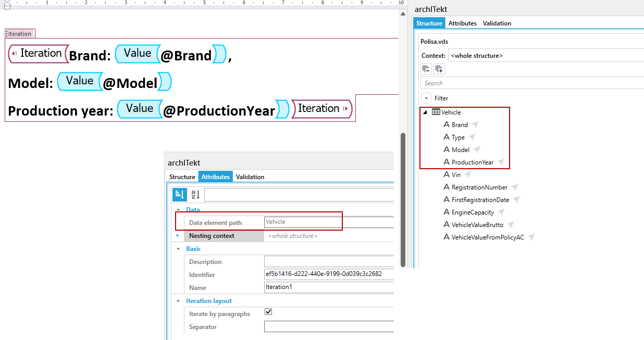Screen dimensions: 644x340
Task: Click the alphabetical A-Z sort icon
Action: [x=196, y=195]
